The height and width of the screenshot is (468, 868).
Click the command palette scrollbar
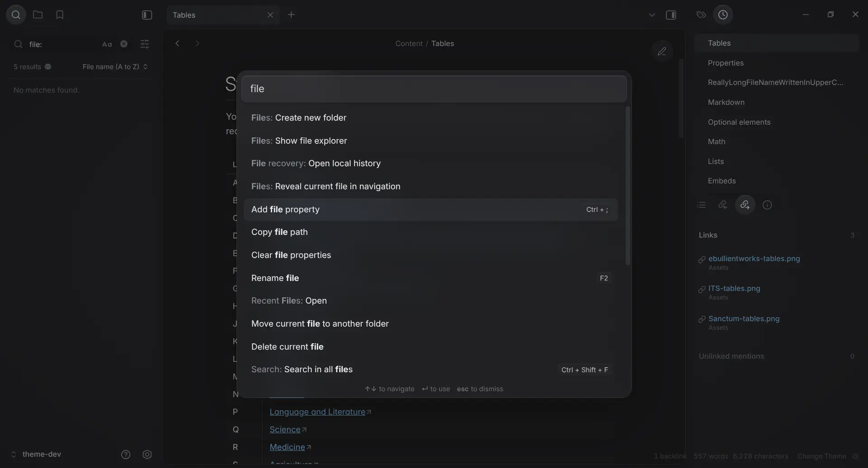pyautogui.click(x=627, y=186)
